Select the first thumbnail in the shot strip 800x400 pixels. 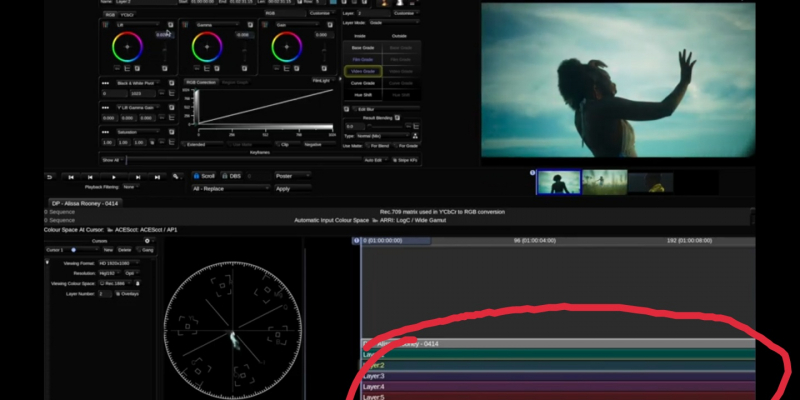pyautogui.click(x=558, y=181)
